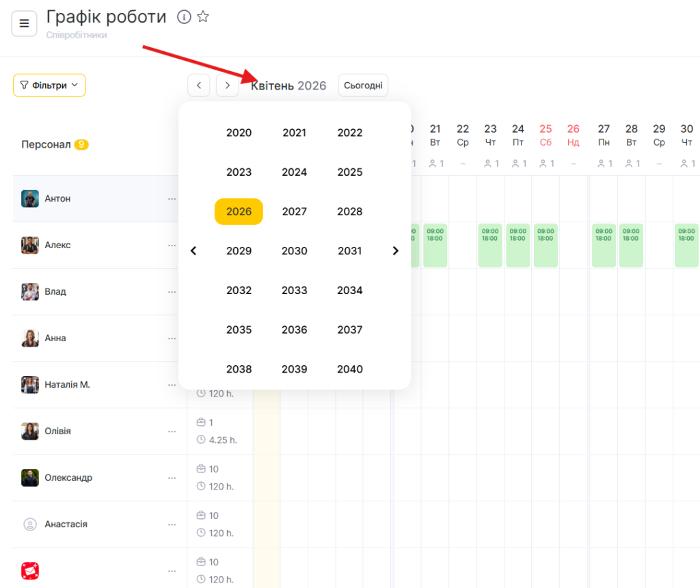Show later years in year picker

395,251
